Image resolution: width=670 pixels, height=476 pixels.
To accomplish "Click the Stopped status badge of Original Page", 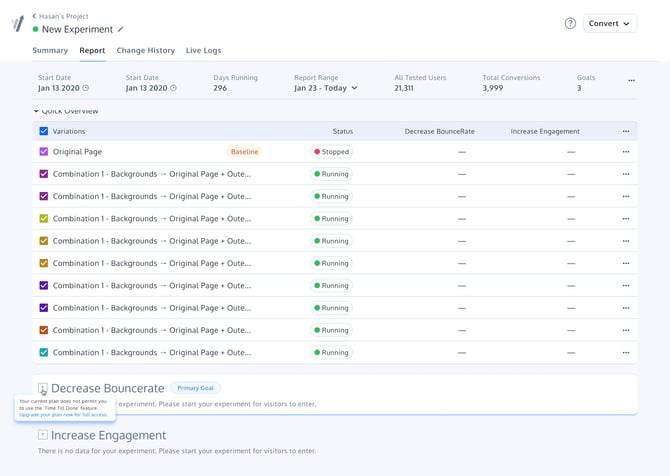I will pos(331,152).
